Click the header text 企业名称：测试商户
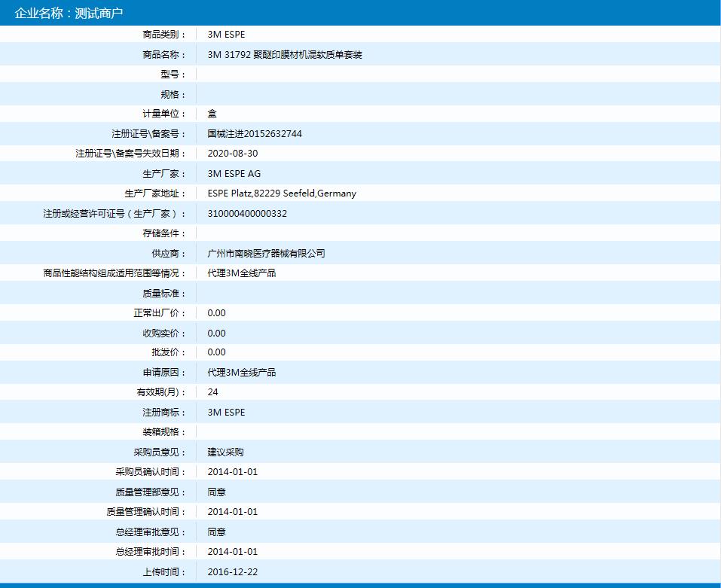721x588 pixels. click(69, 13)
